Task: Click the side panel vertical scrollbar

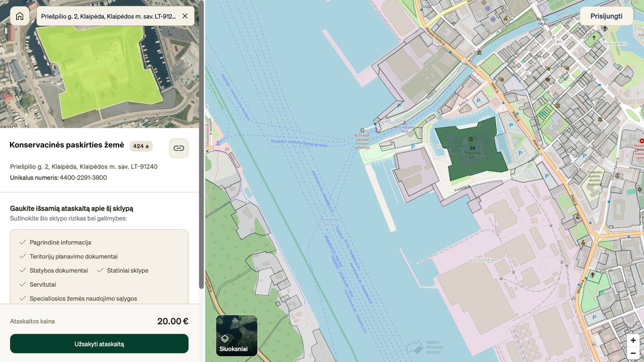Action: tap(201, 140)
